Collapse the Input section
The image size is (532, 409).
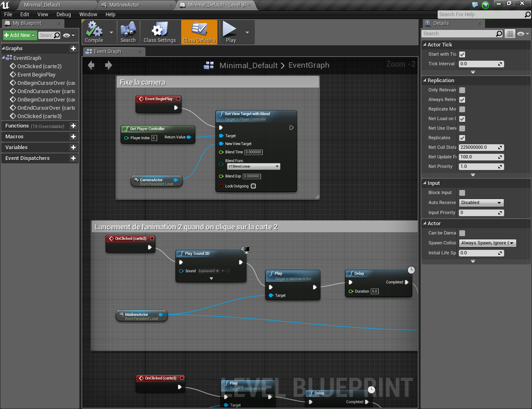tap(424, 183)
